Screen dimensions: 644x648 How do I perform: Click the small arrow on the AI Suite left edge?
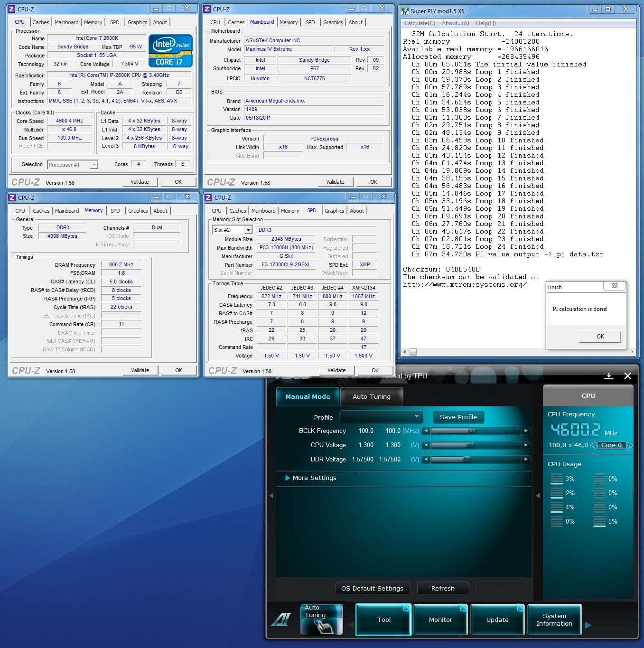click(271, 496)
